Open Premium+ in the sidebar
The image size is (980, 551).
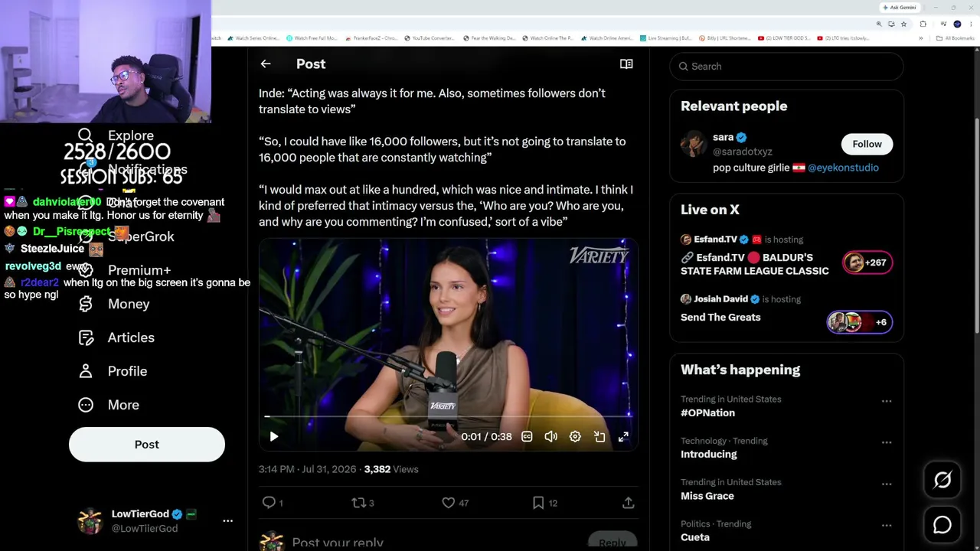(x=124, y=270)
